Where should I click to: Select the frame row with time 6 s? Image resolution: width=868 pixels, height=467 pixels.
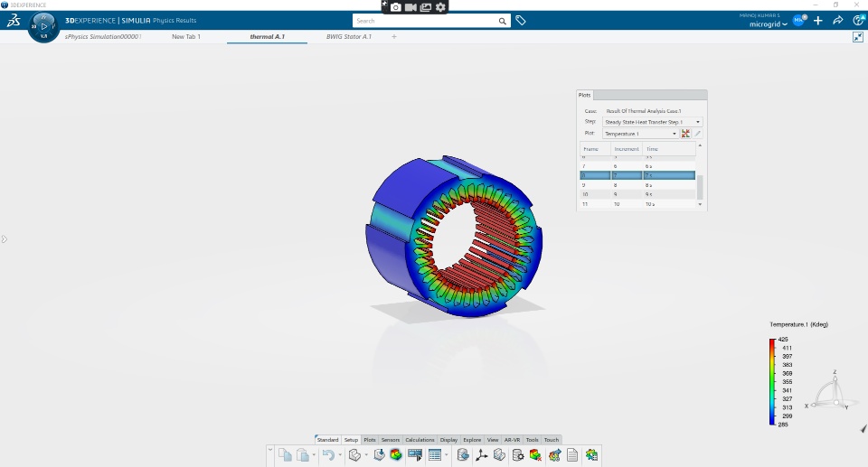(637, 166)
